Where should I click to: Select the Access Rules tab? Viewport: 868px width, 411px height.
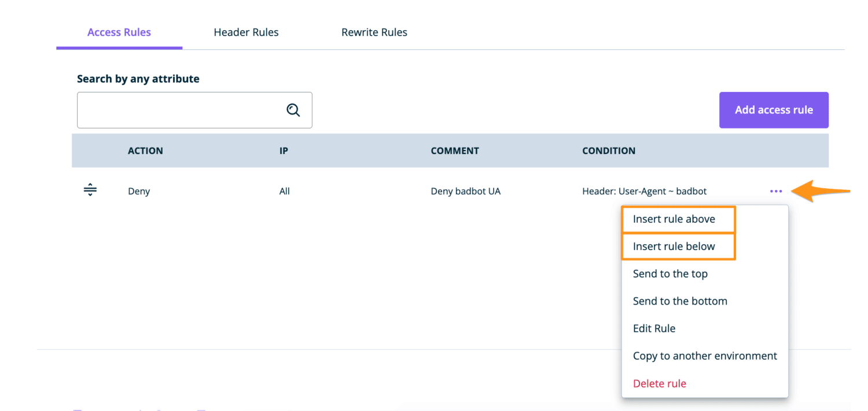tap(119, 32)
